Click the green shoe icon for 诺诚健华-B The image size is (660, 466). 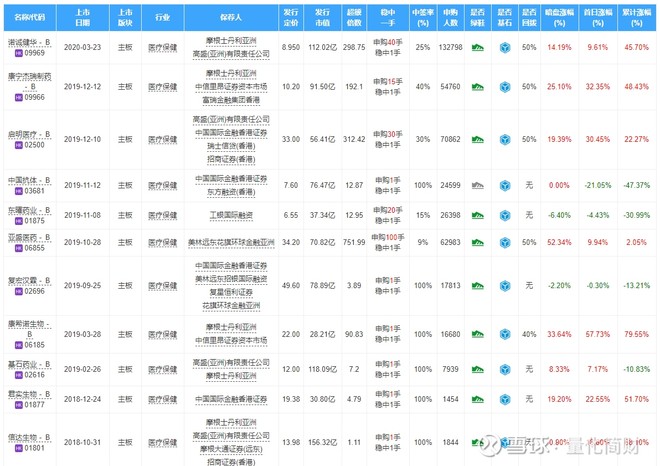click(478, 48)
